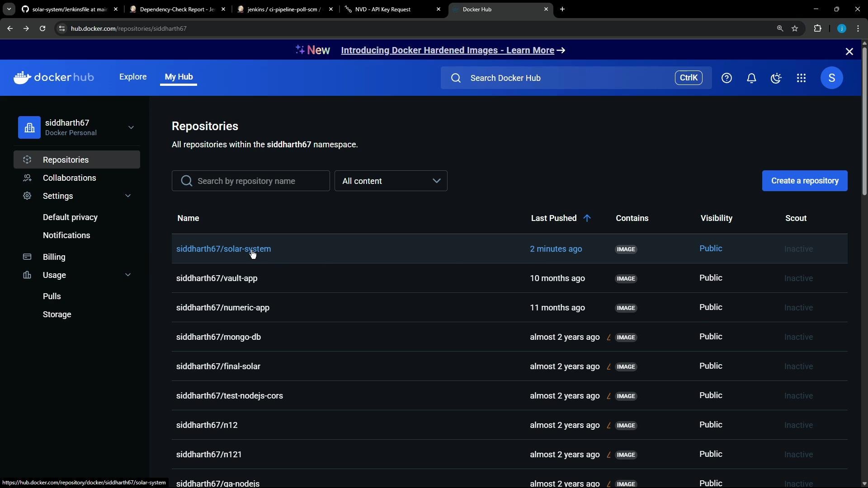Click the zoom magnifier in address bar
The image size is (868, 488).
click(780, 28)
